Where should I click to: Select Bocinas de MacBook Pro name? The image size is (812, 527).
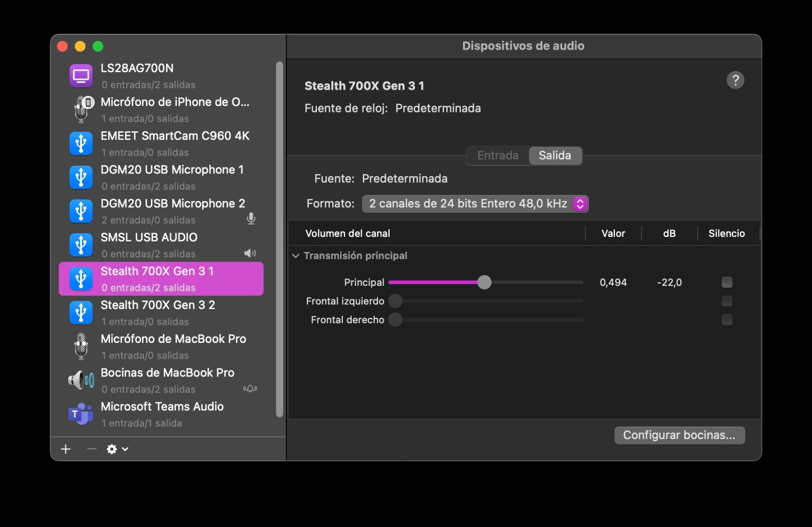point(167,372)
